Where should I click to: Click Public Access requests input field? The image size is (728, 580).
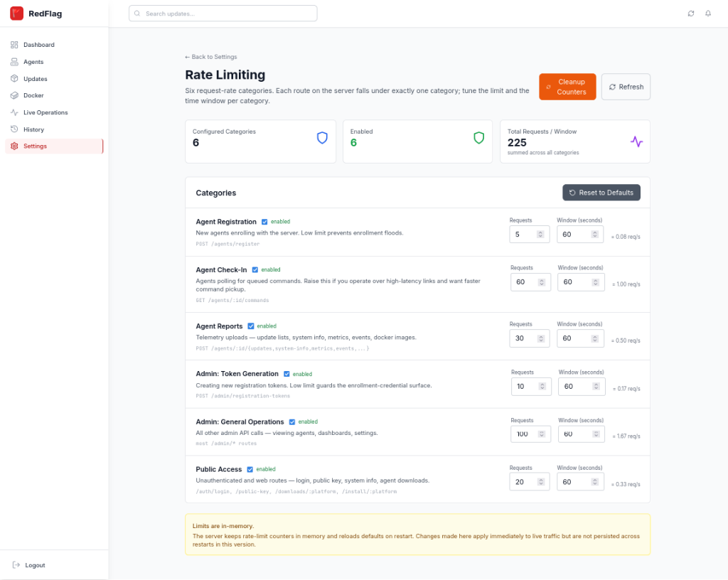point(529,482)
